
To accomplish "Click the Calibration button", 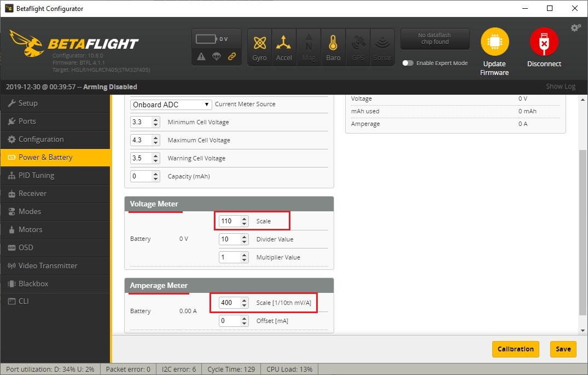I will coord(516,349).
